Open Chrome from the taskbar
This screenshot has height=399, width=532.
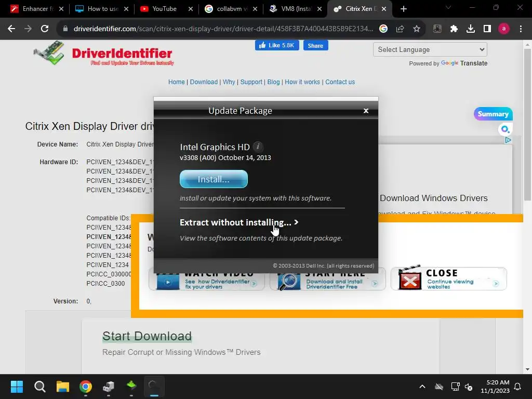pyautogui.click(x=86, y=387)
